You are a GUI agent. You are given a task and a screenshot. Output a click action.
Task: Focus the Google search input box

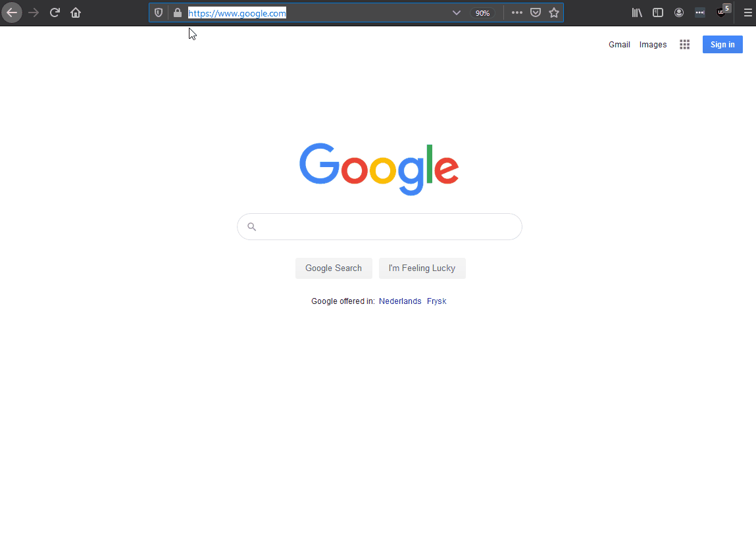click(x=380, y=226)
